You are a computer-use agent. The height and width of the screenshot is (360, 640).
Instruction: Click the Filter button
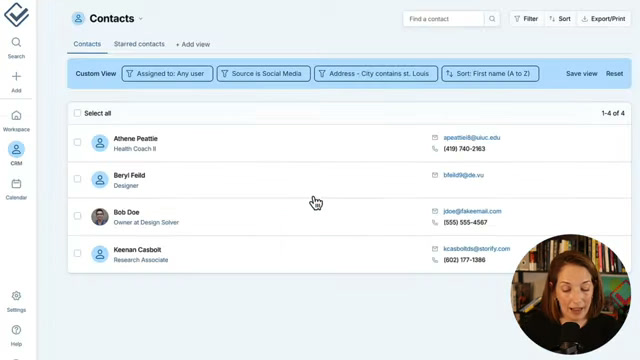pos(526,19)
